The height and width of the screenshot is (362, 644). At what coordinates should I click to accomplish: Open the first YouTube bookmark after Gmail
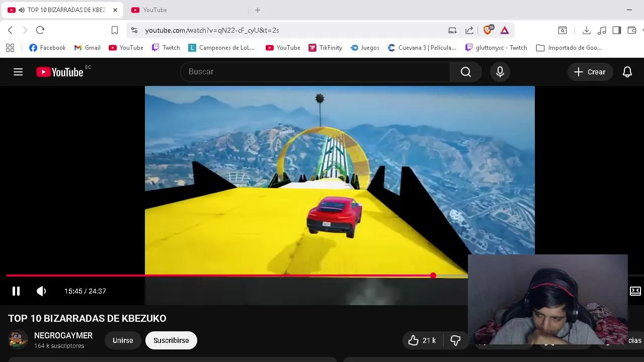coord(126,48)
